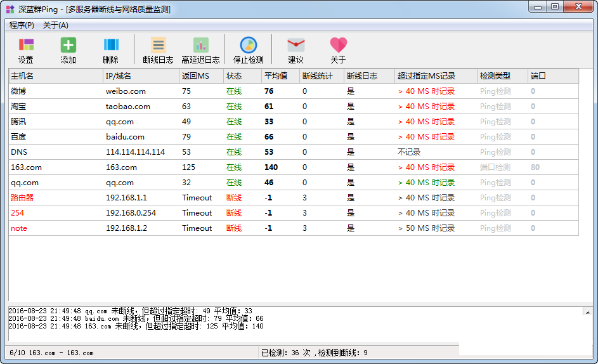Click the 端口检测 cell in 163.com row
The image size is (598, 364).
495,167
